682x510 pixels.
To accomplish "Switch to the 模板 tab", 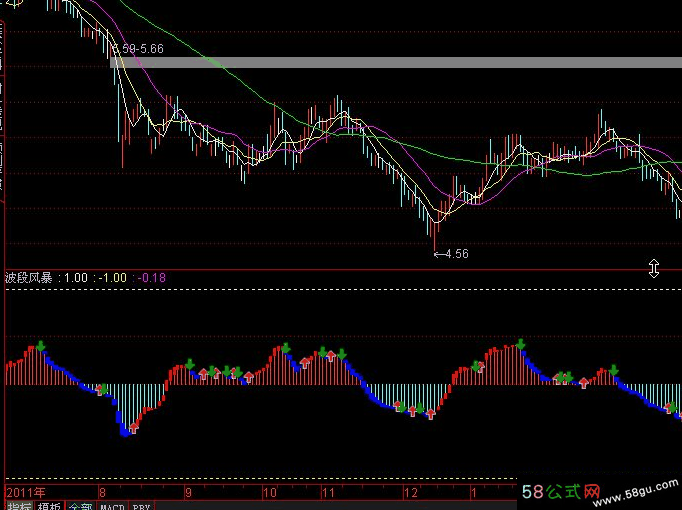I will 50,505.
